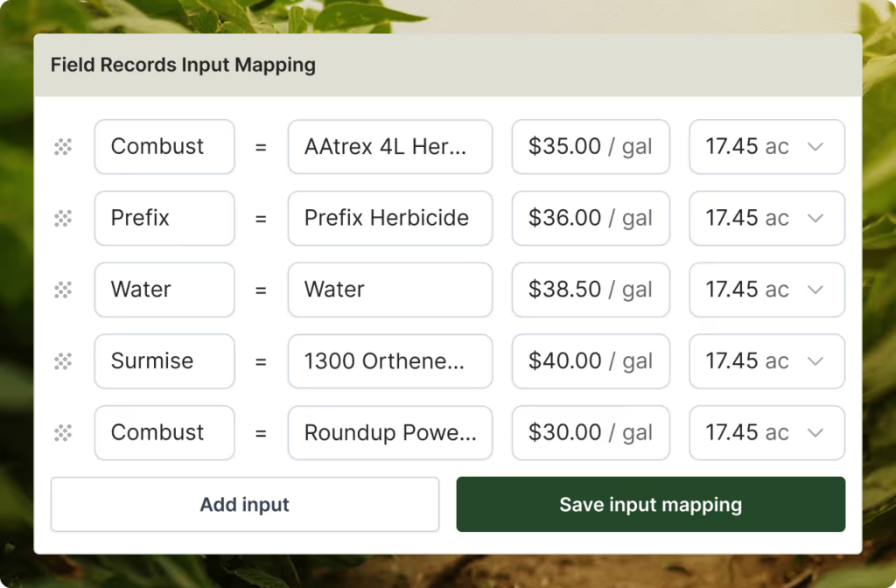Viewport: 896px width, 588px height.
Task: Focus the Prefix Herbicide product field
Action: [x=389, y=219]
